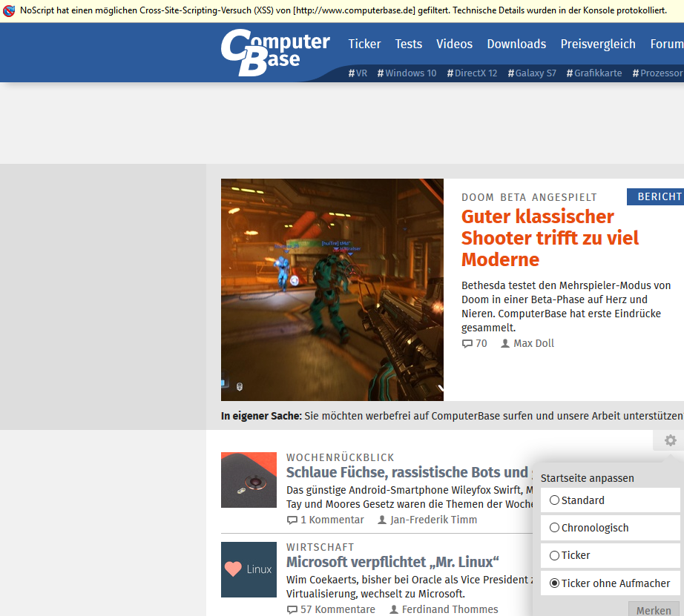
Task: Click the WIRTSCHAFT category text
Action: click(320, 547)
